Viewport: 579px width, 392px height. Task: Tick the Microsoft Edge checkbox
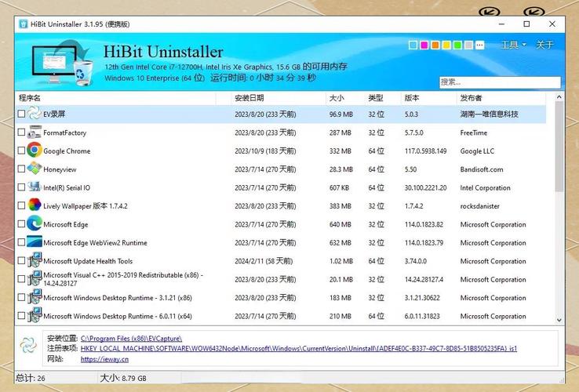[x=21, y=223]
